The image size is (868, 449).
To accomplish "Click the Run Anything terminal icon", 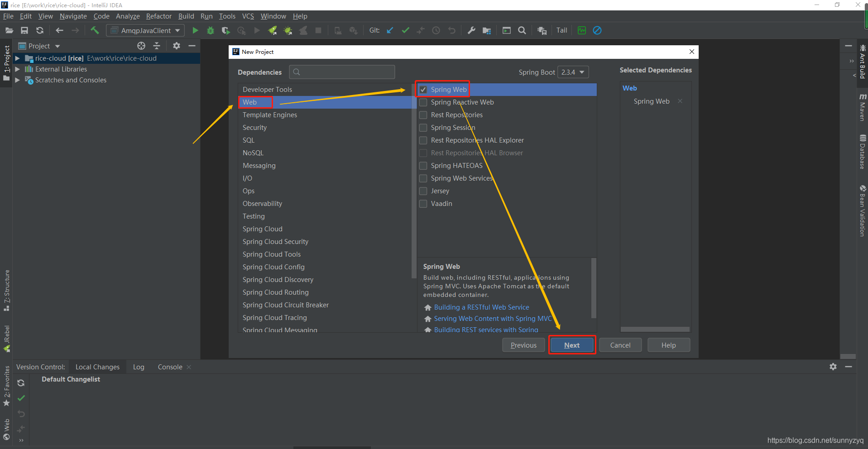I will click(507, 30).
